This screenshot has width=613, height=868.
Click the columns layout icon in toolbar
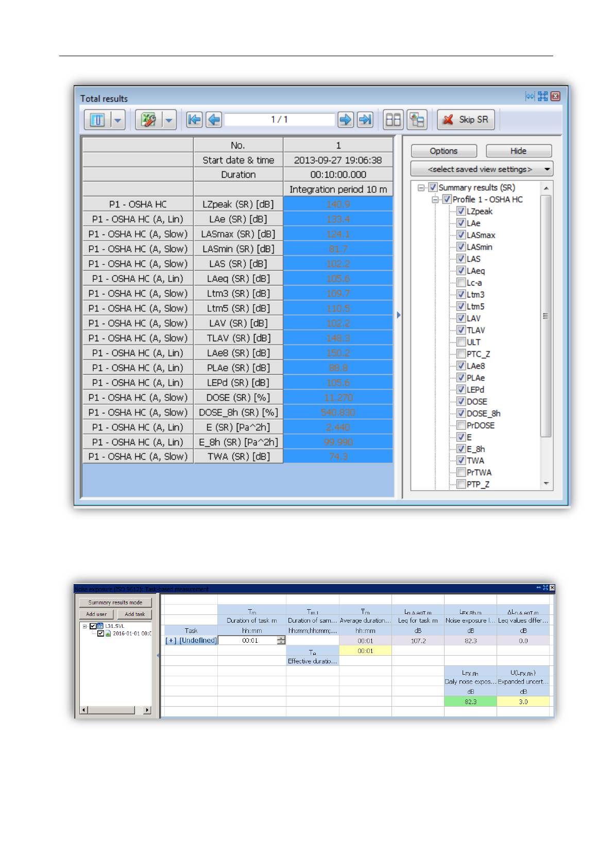coord(97,120)
